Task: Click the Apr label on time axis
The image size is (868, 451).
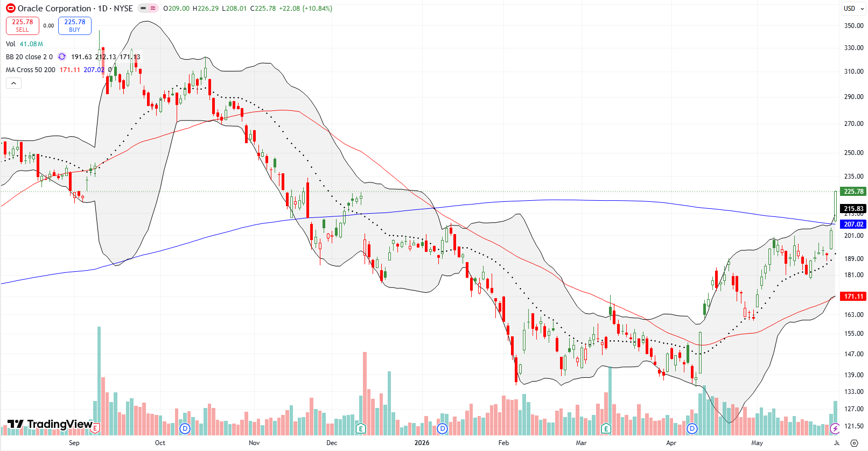Action: click(x=671, y=443)
